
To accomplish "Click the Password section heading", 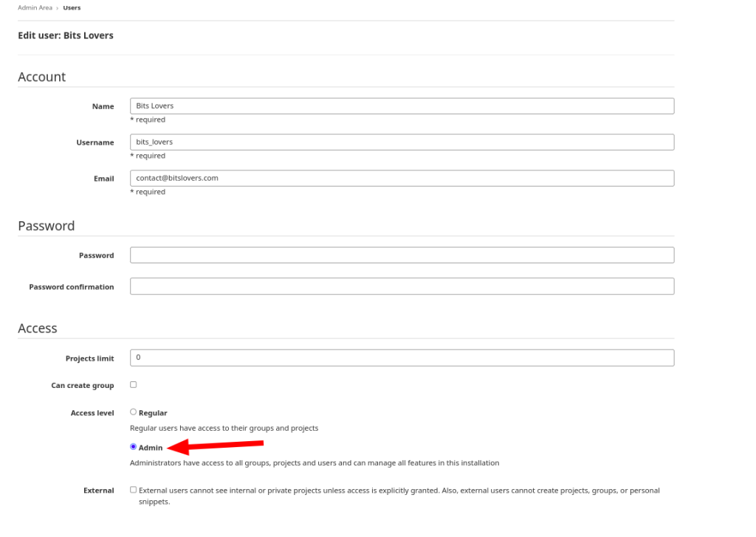I will pos(46,226).
